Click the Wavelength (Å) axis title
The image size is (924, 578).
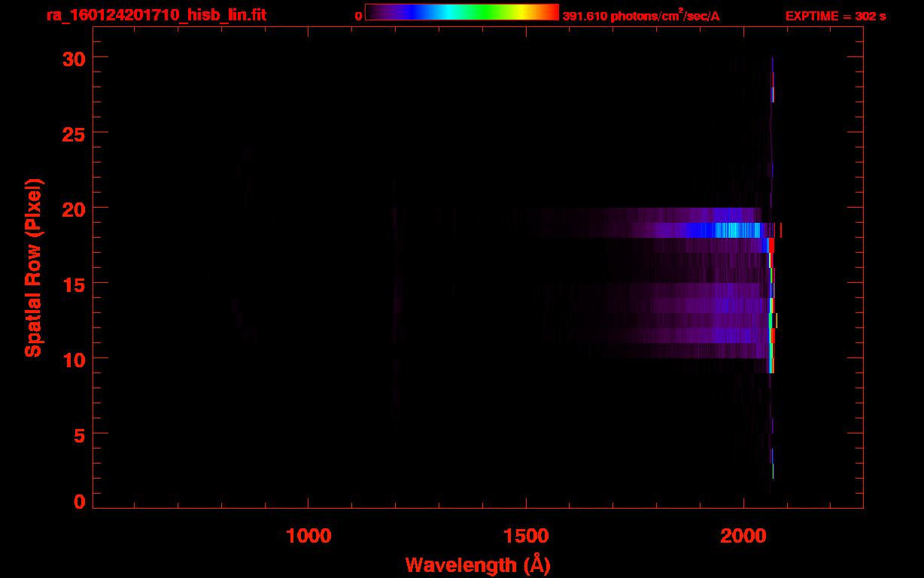pyautogui.click(x=478, y=564)
